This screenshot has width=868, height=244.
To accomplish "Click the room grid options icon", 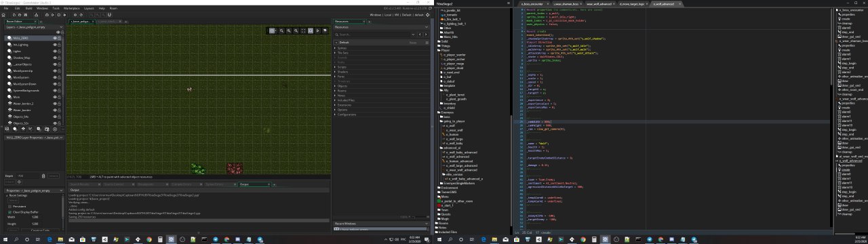I will coord(273,30).
